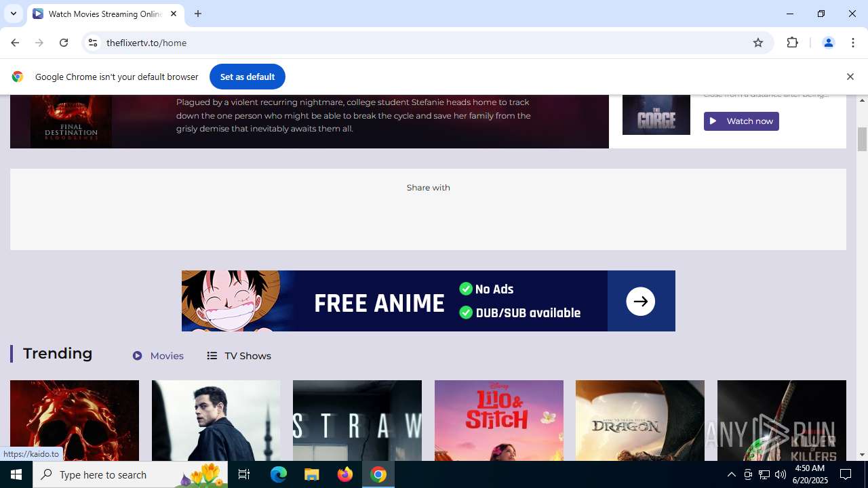The height and width of the screenshot is (488, 868).
Task: Click the Movies play circle icon
Action: click(138, 356)
